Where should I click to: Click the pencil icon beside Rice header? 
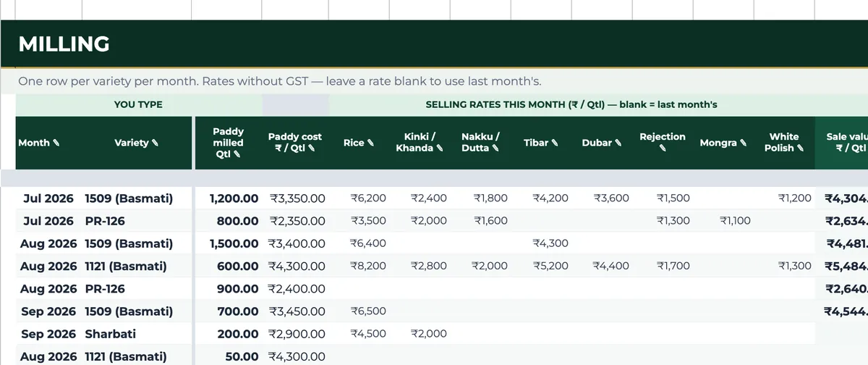click(371, 143)
